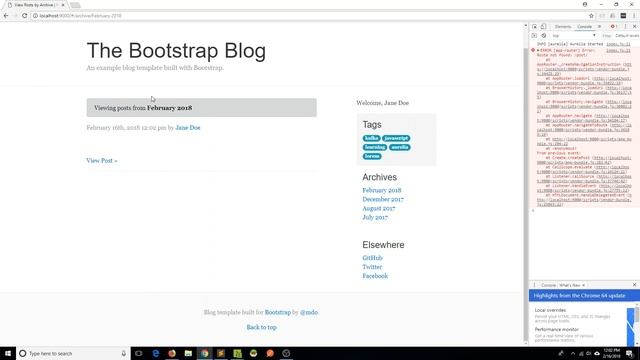Image resolution: width=640 pixels, height=360 pixels.
Task: Reload the page with the refresh icon
Action: click(24, 16)
